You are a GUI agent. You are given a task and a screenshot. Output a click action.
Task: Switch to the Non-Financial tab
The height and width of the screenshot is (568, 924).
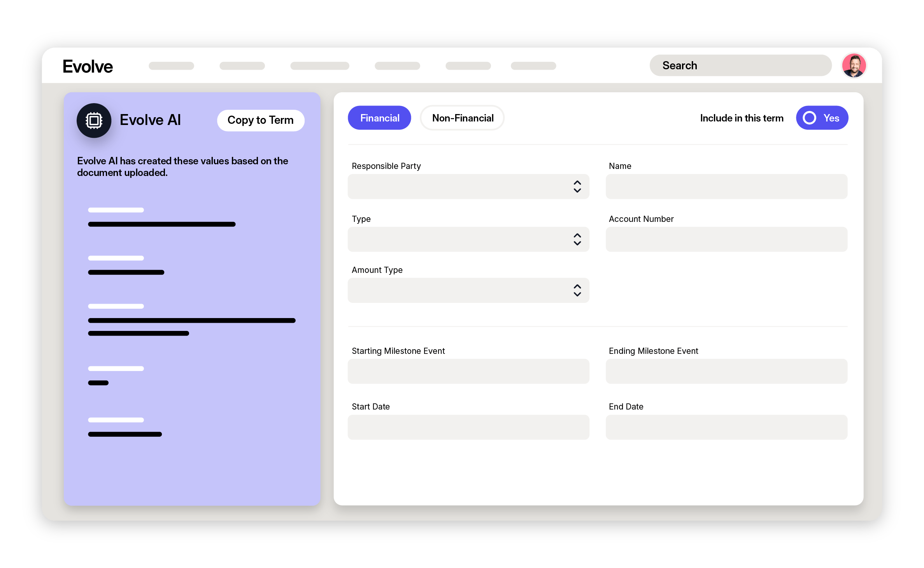tap(462, 118)
